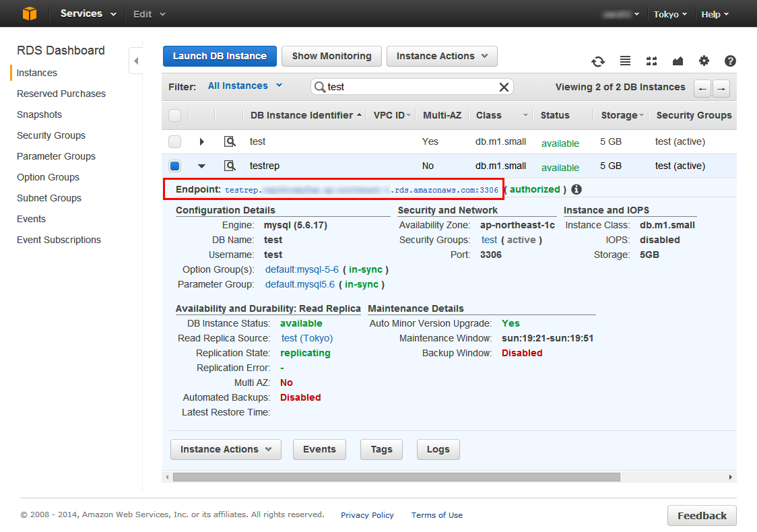Sort by DB Instance Identifier column
Image resolution: width=757 pixels, height=532 pixels.
coord(306,115)
